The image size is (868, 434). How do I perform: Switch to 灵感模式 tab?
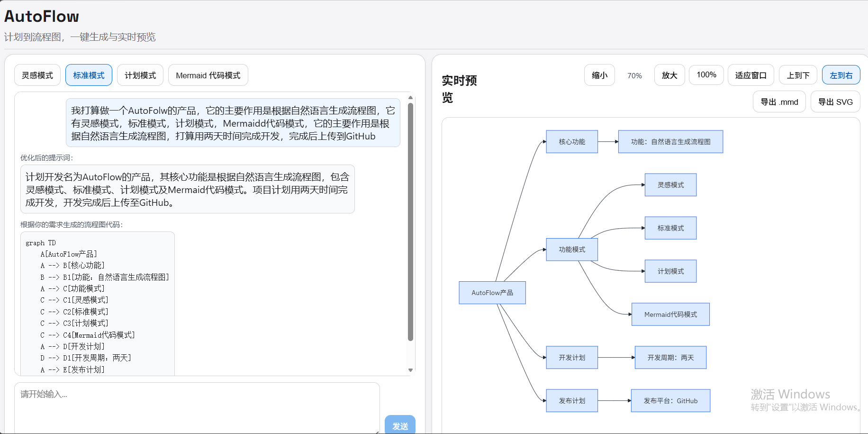[37, 75]
